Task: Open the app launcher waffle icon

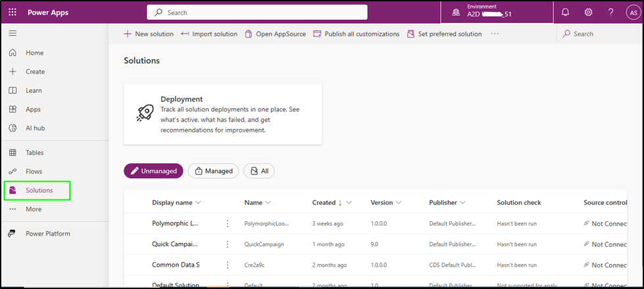Action: point(12,13)
